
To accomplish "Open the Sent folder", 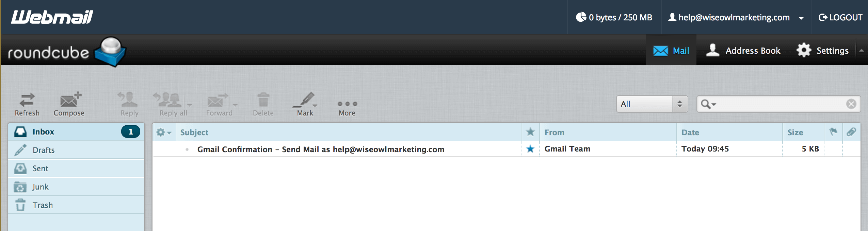I will [76, 168].
